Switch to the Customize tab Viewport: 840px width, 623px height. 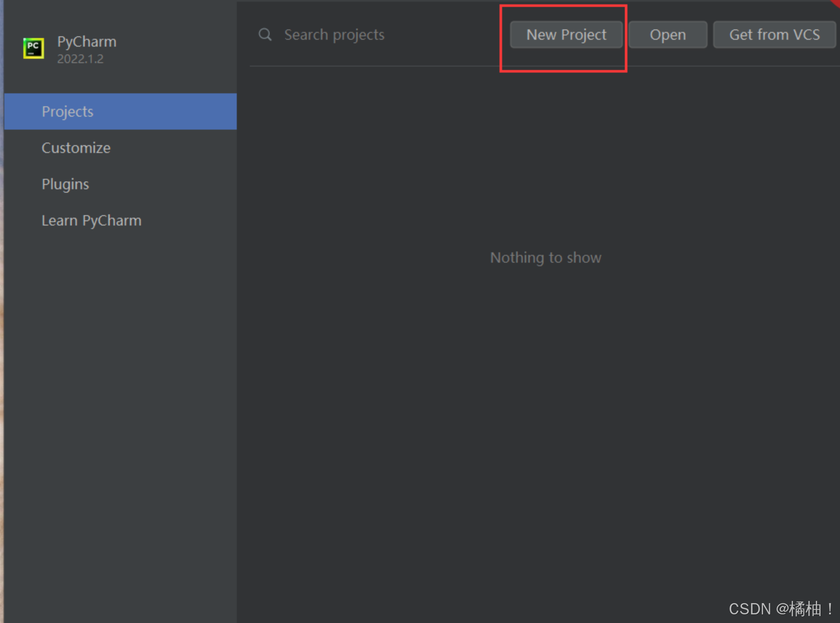(x=76, y=148)
